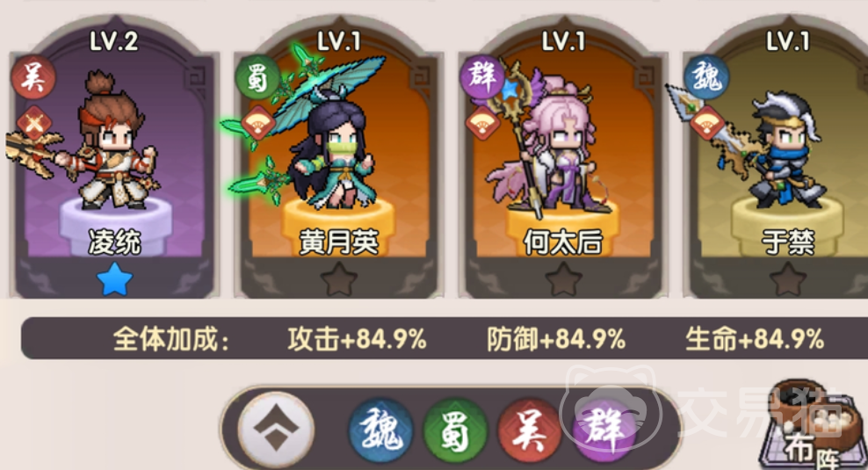Click the 全体加成 bonus stats bar
The image size is (868, 470).
pos(445,338)
